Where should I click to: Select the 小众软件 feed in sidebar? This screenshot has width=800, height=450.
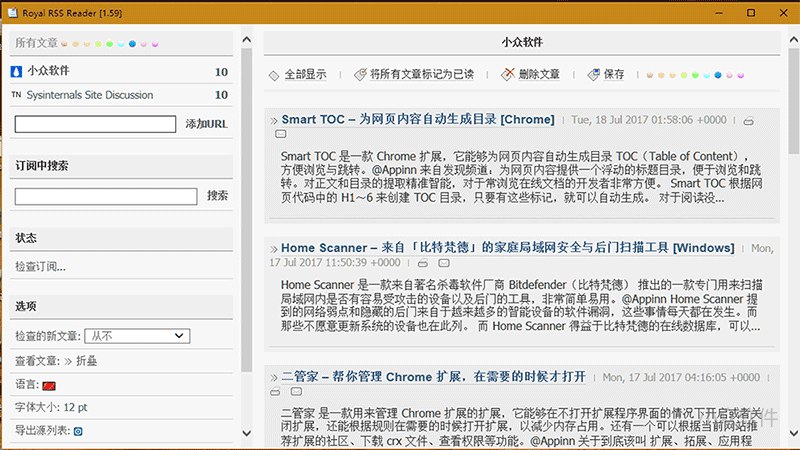pos(47,72)
